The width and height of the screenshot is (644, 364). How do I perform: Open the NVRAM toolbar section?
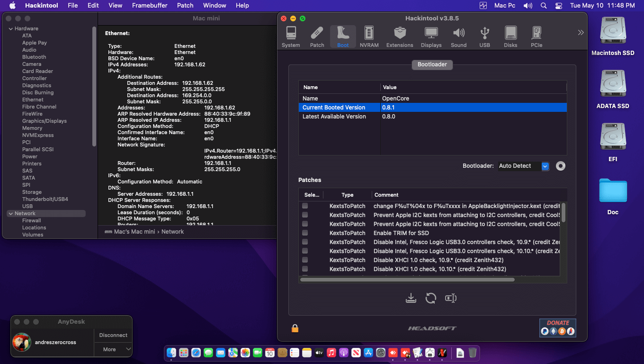[x=369, y=37]
